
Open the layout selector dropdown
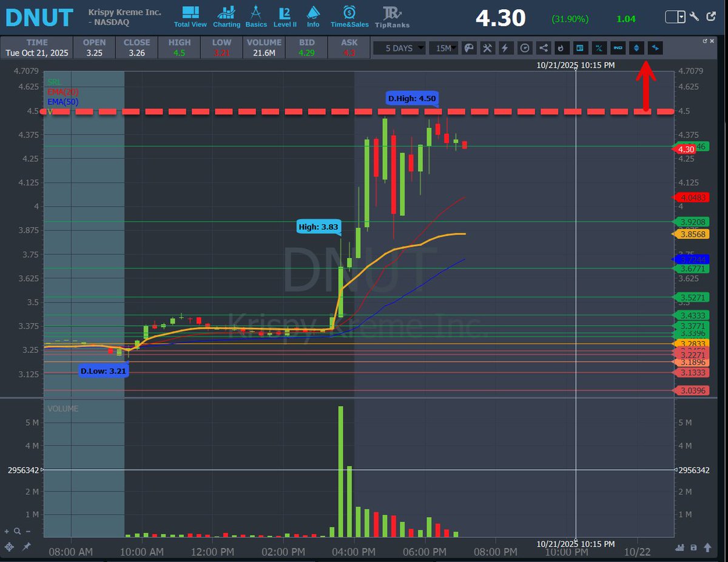coord(675,17)
